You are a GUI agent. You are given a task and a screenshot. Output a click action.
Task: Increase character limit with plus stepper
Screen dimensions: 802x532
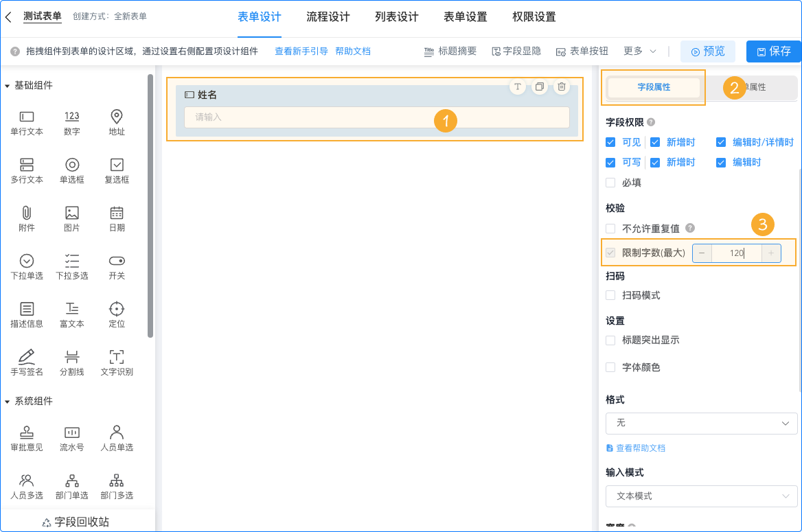click(x=772, y=253)
